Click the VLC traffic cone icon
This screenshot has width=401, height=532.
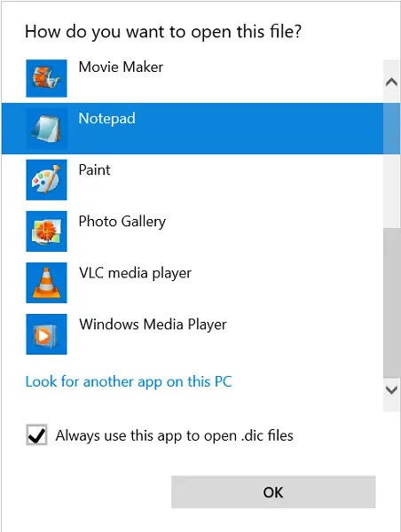click(x=46, y=283)
